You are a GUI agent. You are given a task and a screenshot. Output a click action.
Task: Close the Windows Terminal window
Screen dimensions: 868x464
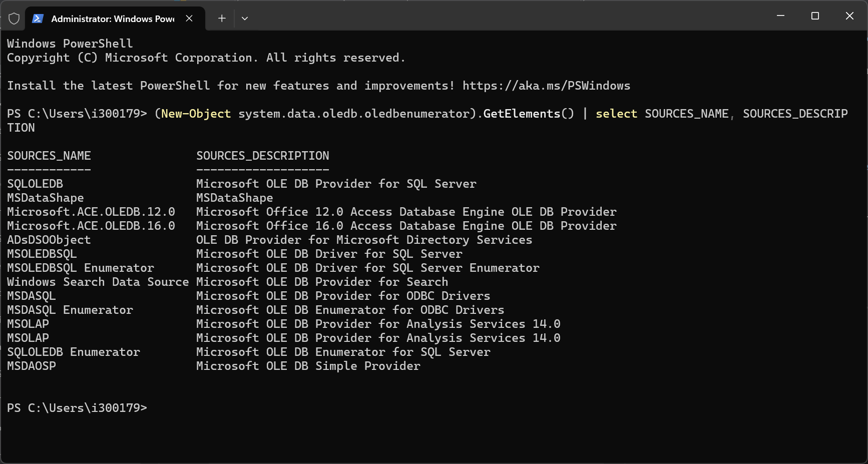click(x=849, y=16)
